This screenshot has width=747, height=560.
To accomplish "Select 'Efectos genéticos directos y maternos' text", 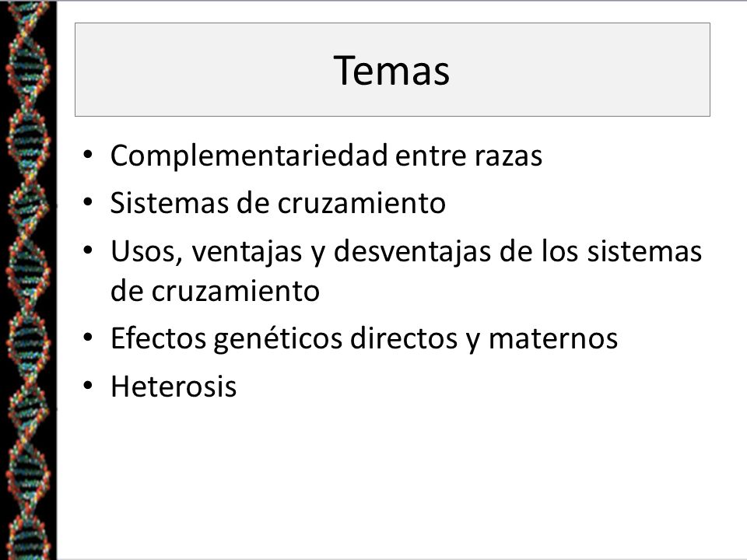I will (x=364, y=339).
